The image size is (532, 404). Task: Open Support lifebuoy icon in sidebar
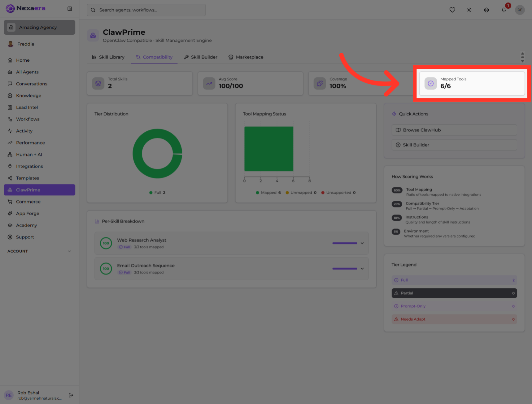click(10, 237)
